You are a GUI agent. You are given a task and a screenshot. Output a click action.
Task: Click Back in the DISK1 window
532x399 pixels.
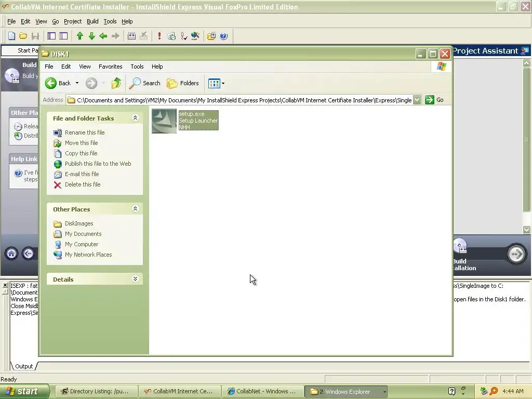pyautogui.click(x=58, y=83)
